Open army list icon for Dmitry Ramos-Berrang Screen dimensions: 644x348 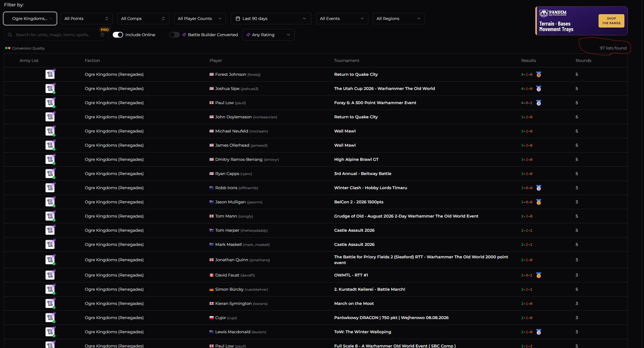[50, 159]
